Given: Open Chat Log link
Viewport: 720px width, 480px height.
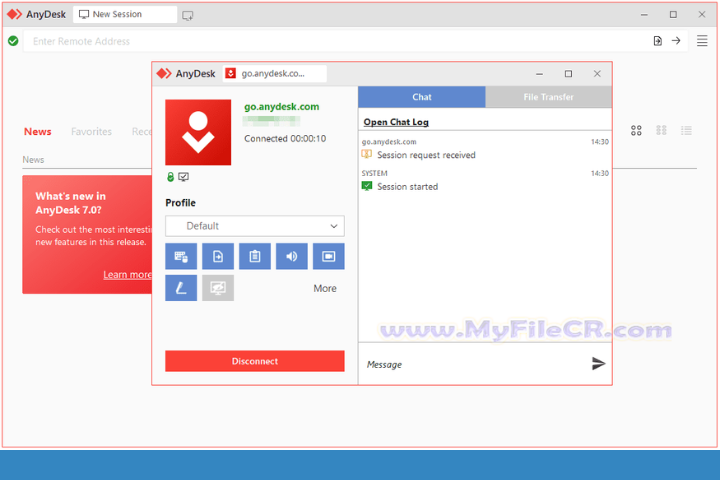Looking at the screenshot, I should coord(396,122).
